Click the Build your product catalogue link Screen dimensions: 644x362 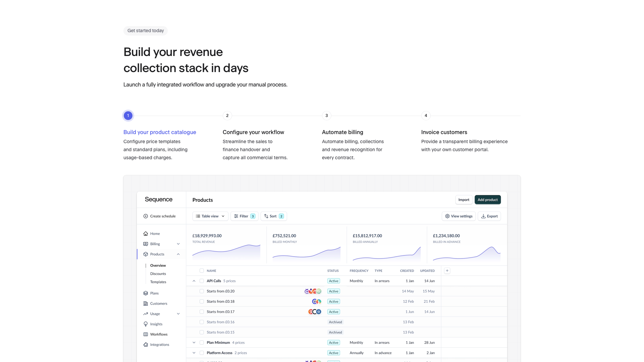(160, 132)
